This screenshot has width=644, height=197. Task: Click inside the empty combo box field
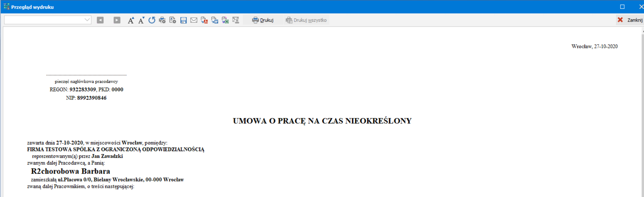coord(44,20)
